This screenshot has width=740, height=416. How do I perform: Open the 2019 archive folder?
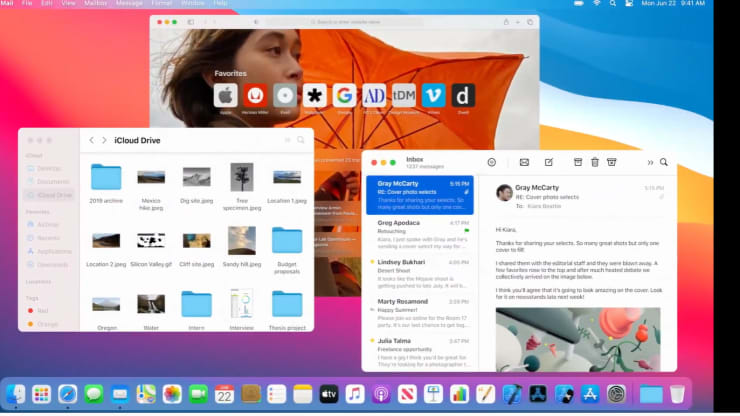click(x=106, y=178)
